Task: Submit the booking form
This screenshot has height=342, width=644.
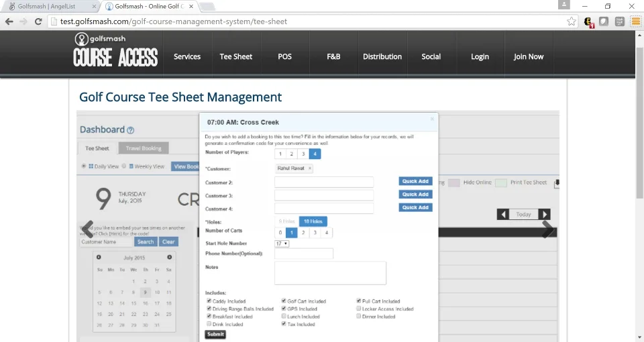Action: tap(215, 334)
